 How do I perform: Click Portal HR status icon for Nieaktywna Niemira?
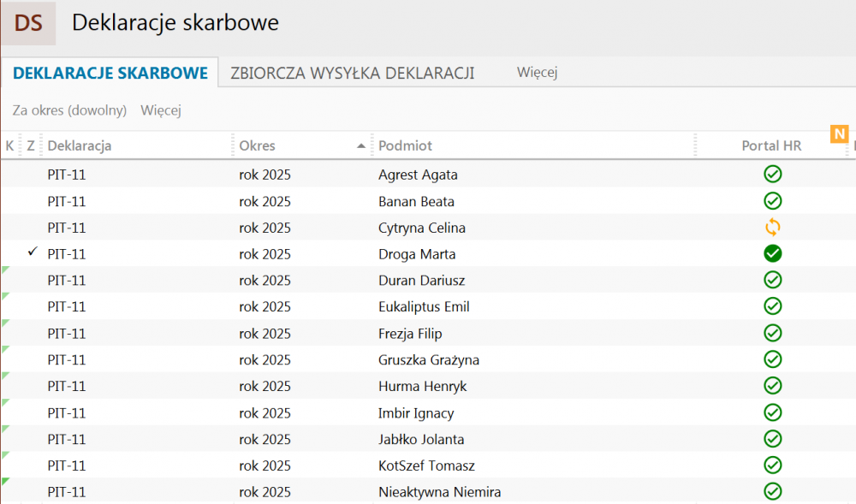tap(772, 492)
